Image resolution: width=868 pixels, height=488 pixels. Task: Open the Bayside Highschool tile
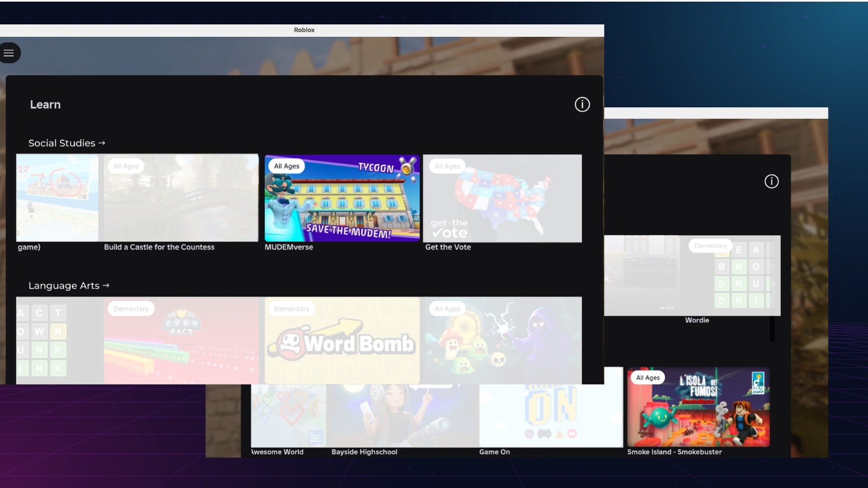pos(403,416)
